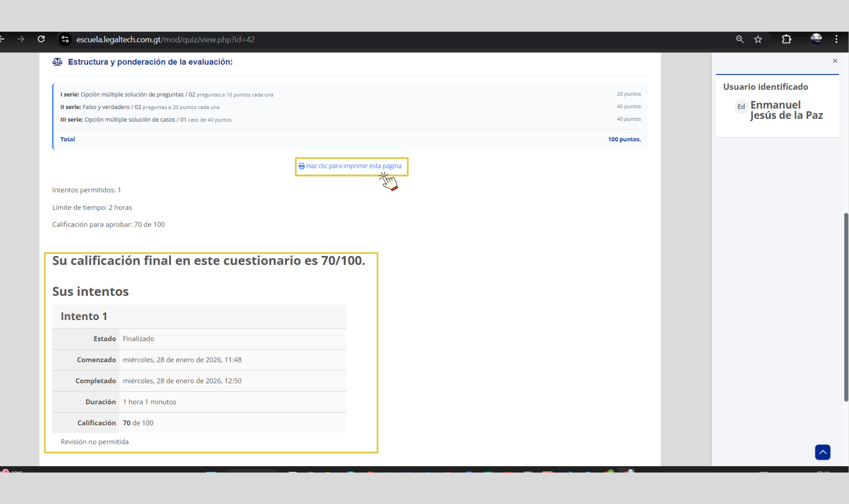Open the browser extensions puzzle icon
The height and width of the screenshot is (504, 849).
click(786, 39)
